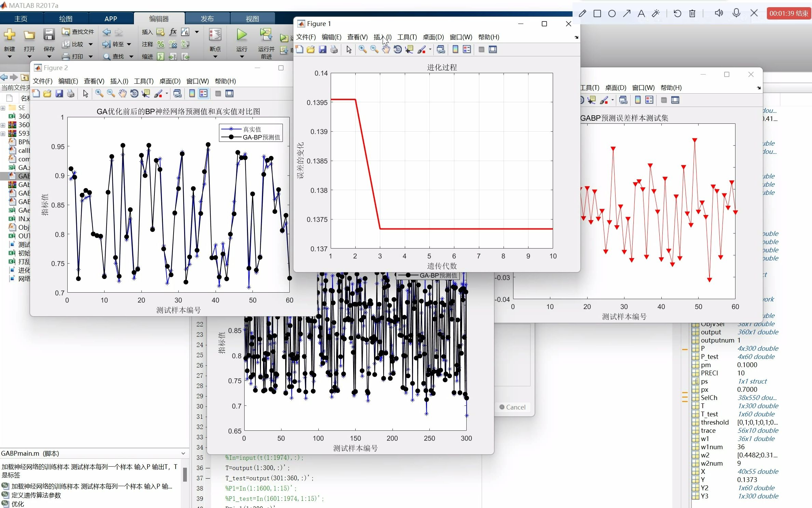Expand the SE folder tree node
This screenshot has height=508, width=812.
3,108
